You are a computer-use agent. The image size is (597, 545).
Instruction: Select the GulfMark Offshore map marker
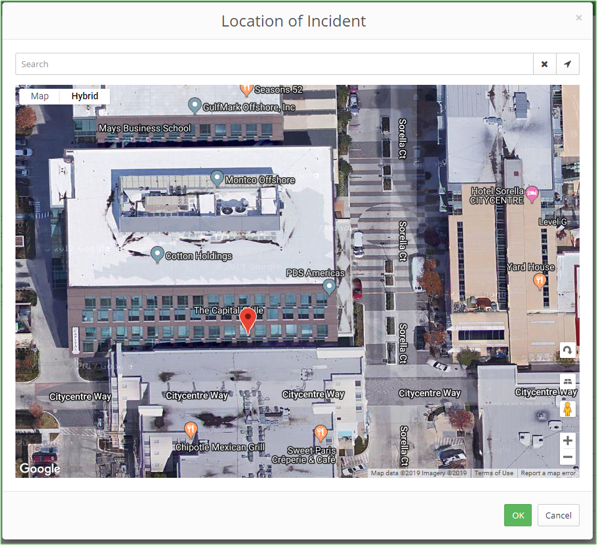195,105
